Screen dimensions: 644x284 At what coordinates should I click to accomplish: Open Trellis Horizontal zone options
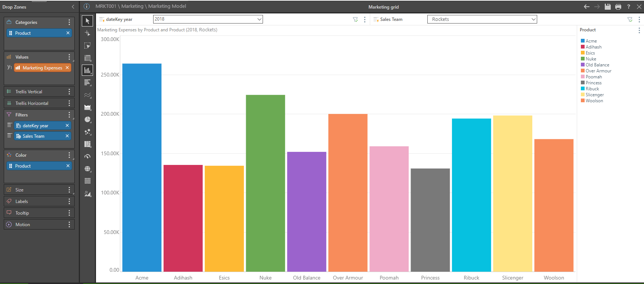click(69, 103)
